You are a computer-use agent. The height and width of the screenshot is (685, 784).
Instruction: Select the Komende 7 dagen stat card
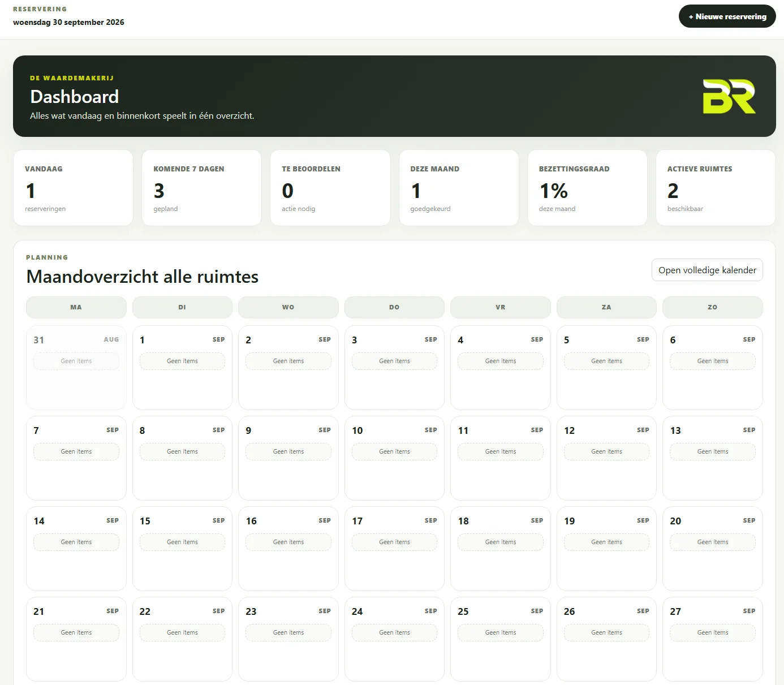pos(201,188)
